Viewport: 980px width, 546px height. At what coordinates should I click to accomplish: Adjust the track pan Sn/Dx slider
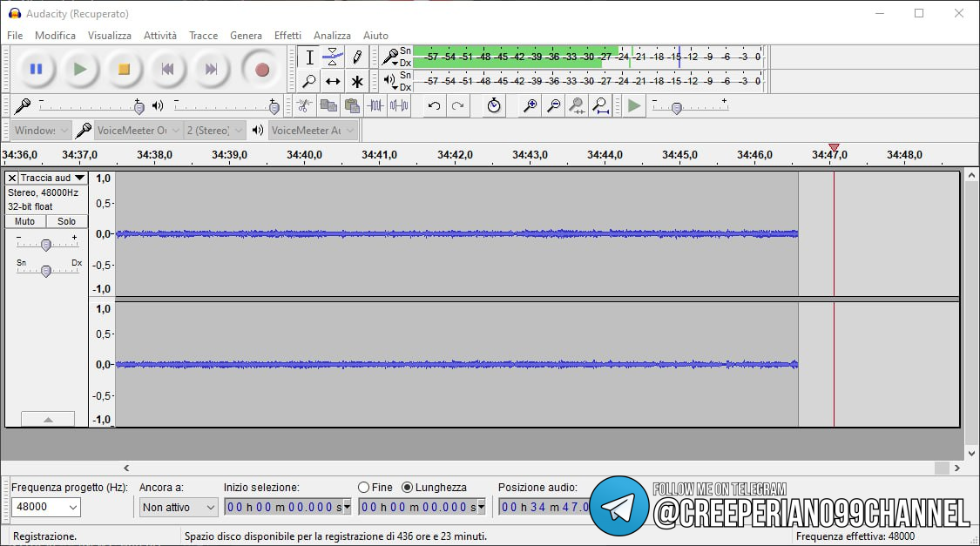[x=45, y=271]
